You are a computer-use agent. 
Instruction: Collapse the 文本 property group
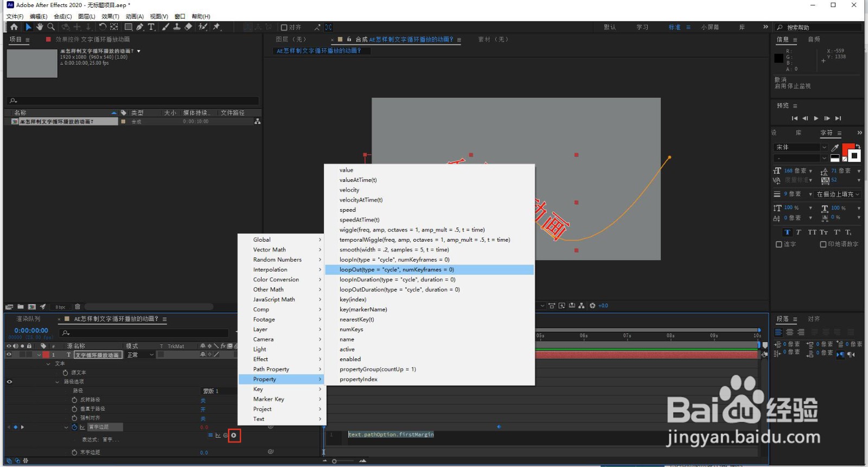(48, 364)
